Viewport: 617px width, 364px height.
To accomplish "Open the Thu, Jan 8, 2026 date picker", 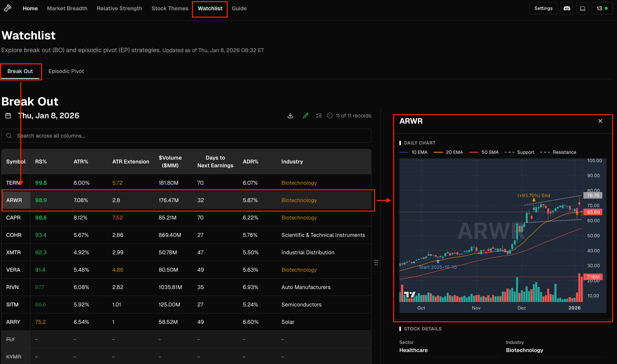I will tap(49, 116).
